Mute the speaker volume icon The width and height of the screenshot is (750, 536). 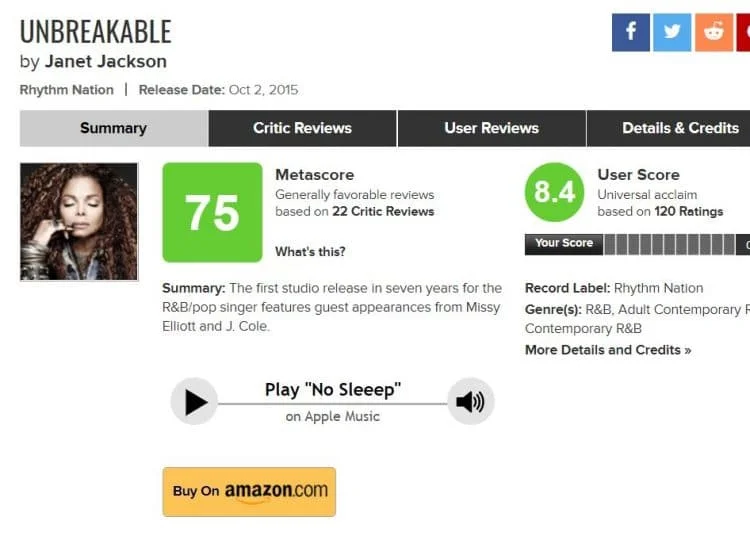470,402
